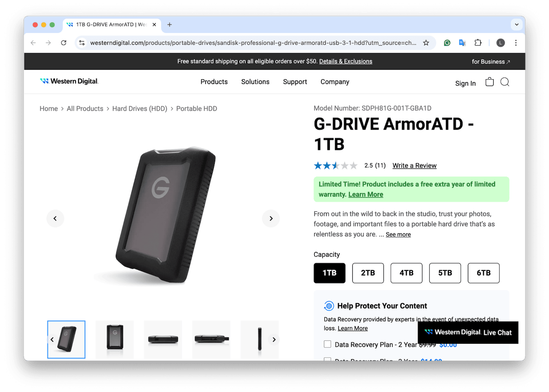549x392 pixels.
Task: Reload the page with the refresh icon
Action: point(64,43)
